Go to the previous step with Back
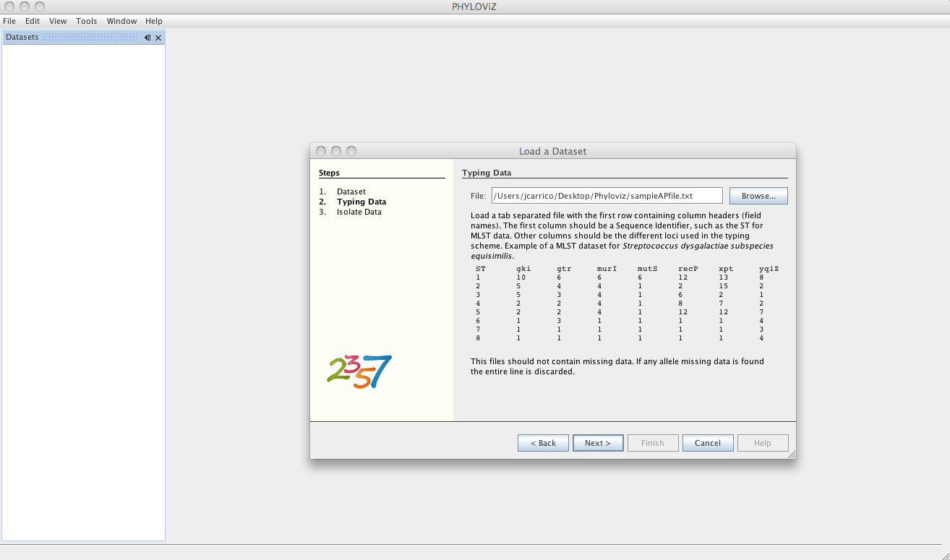 (543, 443)
